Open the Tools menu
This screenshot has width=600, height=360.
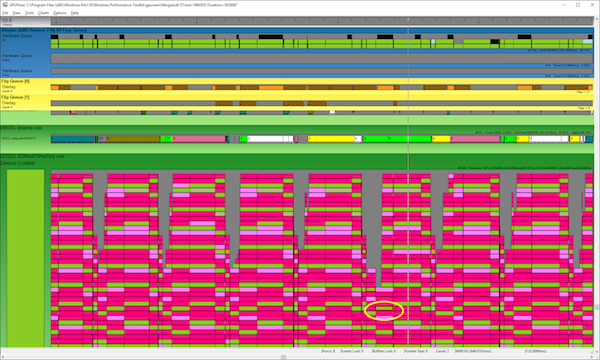pos(29,13)
